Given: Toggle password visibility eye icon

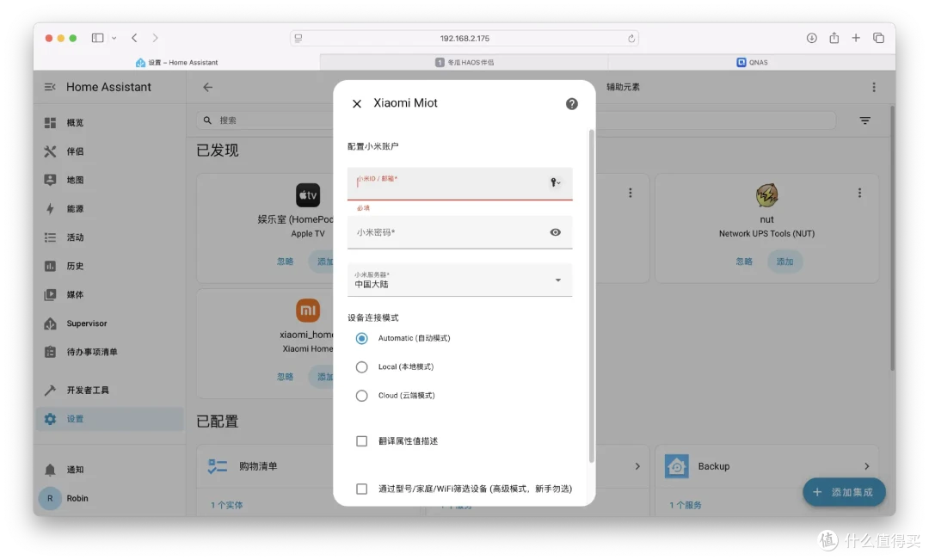Looking at the screenshot, I should tap(555, 232).
